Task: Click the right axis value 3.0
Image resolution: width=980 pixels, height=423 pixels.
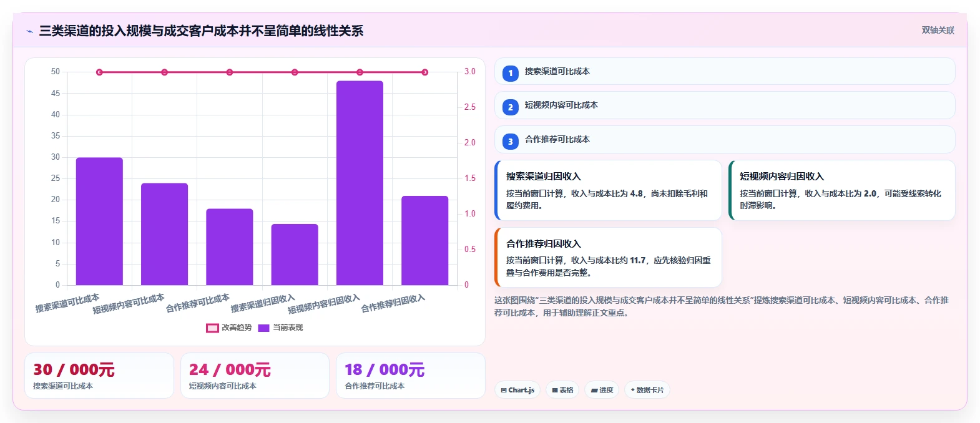Action: coord(470,72)
